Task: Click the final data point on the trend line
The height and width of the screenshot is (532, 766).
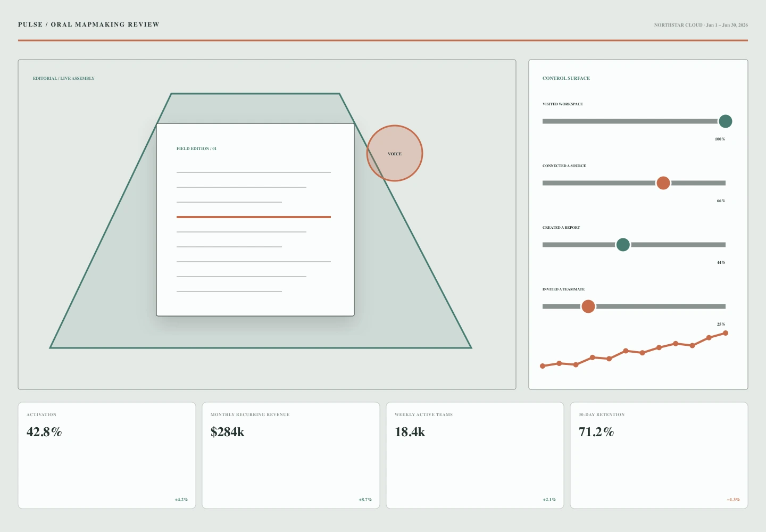Action: pyautogui.click(x=726, y=333)
